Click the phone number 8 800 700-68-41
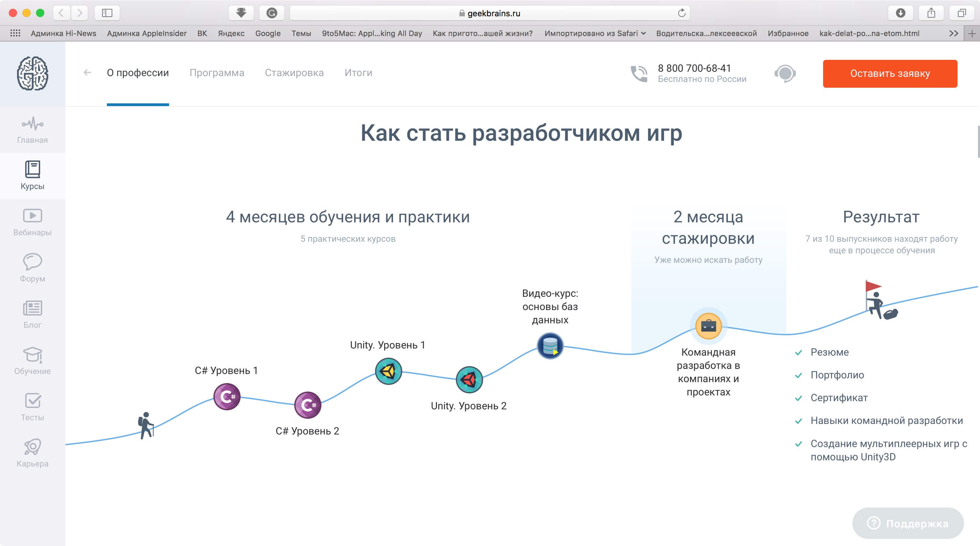The width and height of the screenshot is (980, 546). (x=694, y=68)
